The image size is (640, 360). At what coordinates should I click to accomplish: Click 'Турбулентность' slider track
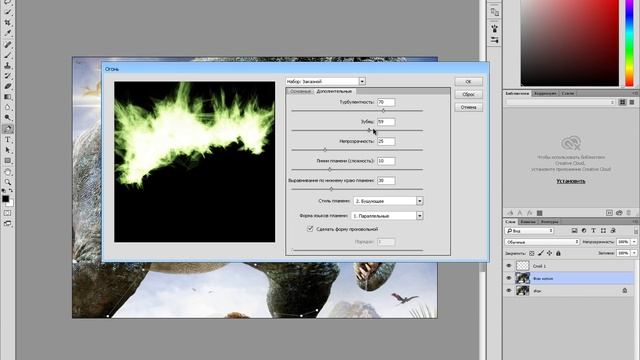[357, 111]
